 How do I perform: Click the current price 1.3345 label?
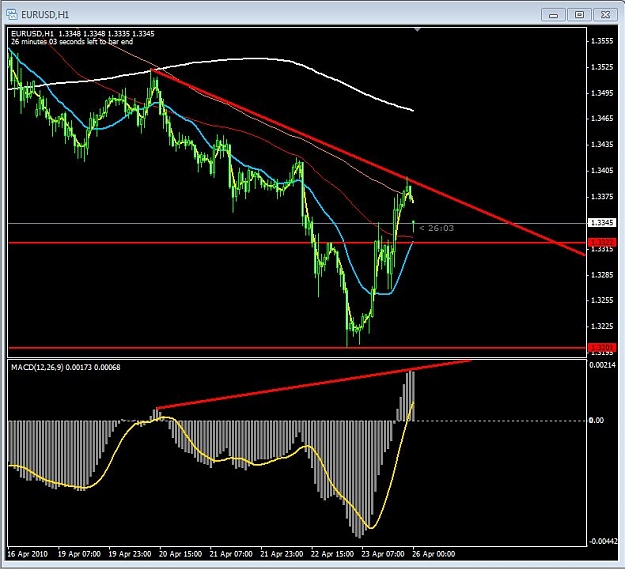click(x=602, y=222)
